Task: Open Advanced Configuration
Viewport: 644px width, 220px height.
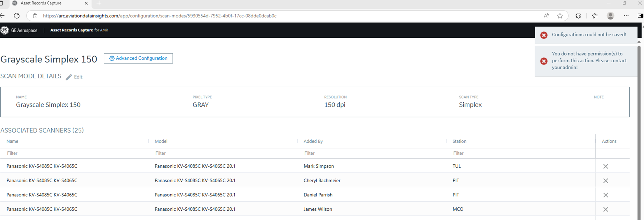Action: (138, 58)
